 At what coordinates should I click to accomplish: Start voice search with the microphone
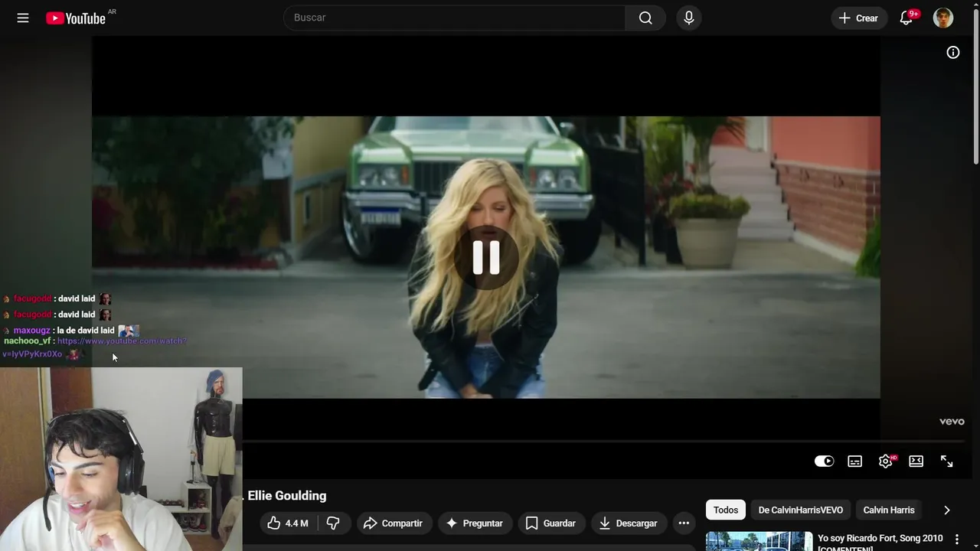pyautogui.click(x=689, y=18)
